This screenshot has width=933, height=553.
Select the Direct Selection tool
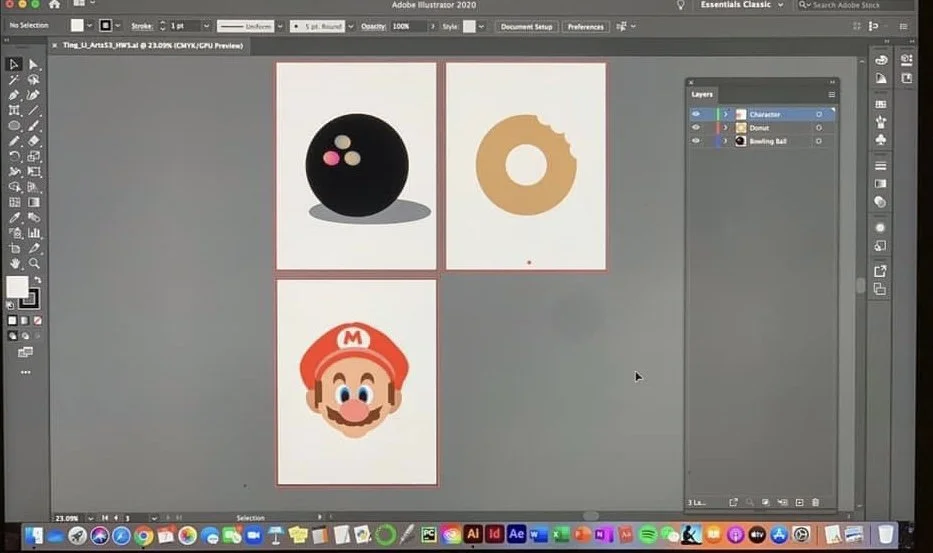click(x=33, y=64)
